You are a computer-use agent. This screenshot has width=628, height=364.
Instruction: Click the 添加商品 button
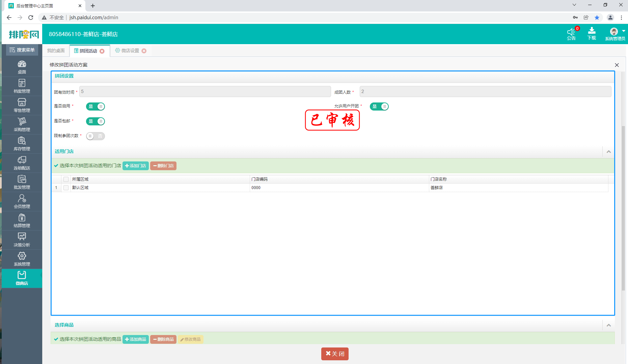[x=136, y=339]
